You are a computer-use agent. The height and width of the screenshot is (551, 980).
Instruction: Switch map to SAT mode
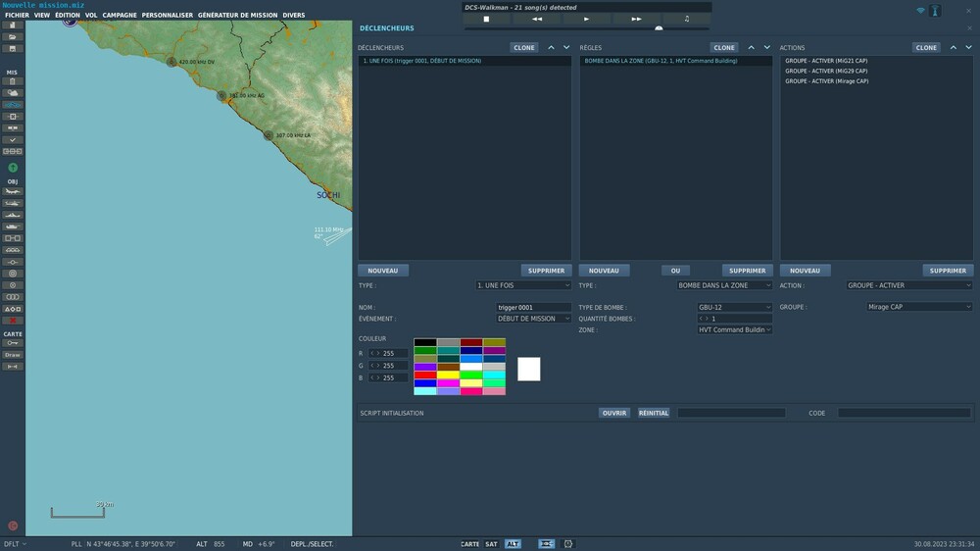(492, 544)
